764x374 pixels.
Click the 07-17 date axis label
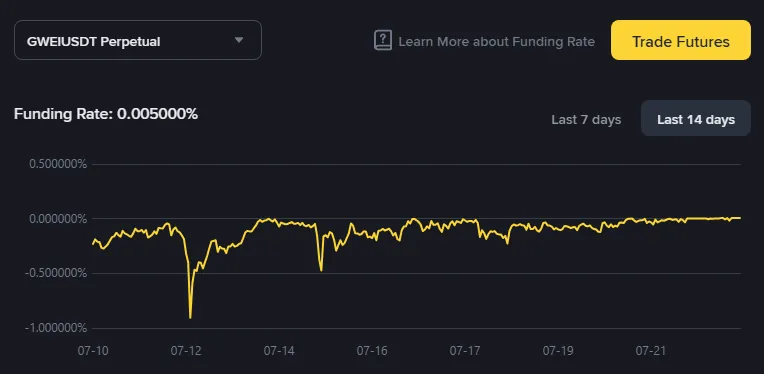pyautogui.click(x=465, y=351)
